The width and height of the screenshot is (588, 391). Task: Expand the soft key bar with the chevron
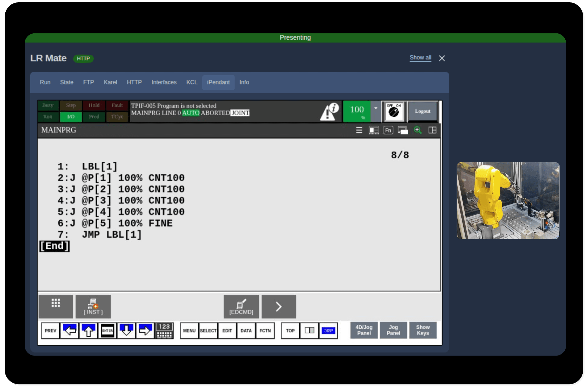(x=279, y=306)
